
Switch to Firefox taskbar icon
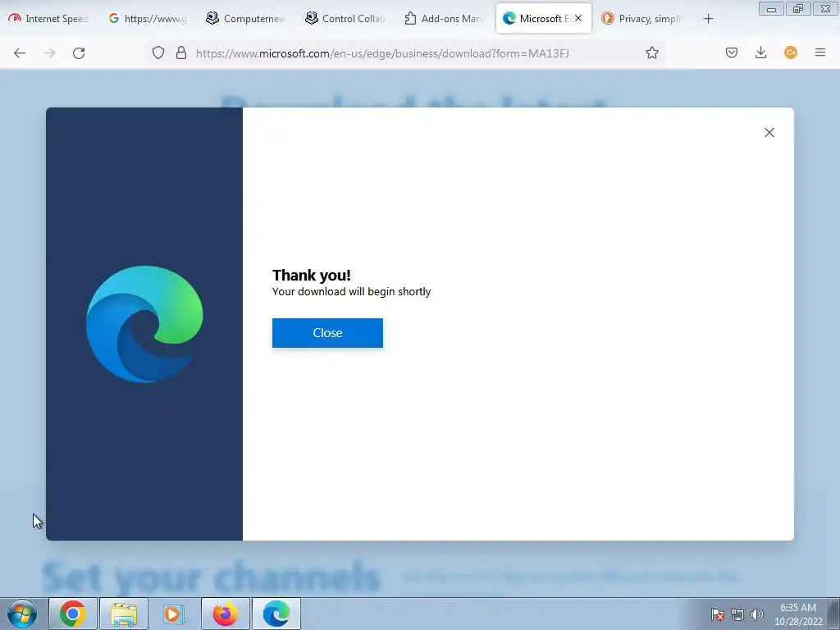click(x=225, y=614)
